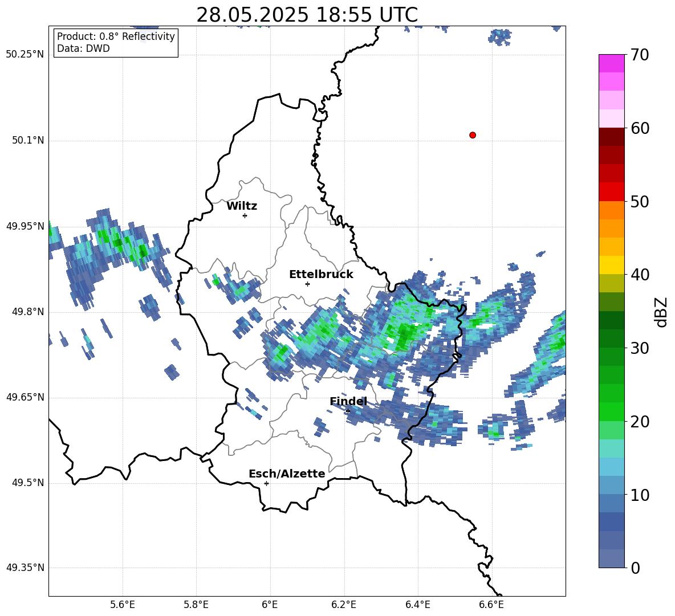Click the dBZ colorbar label

661,312
